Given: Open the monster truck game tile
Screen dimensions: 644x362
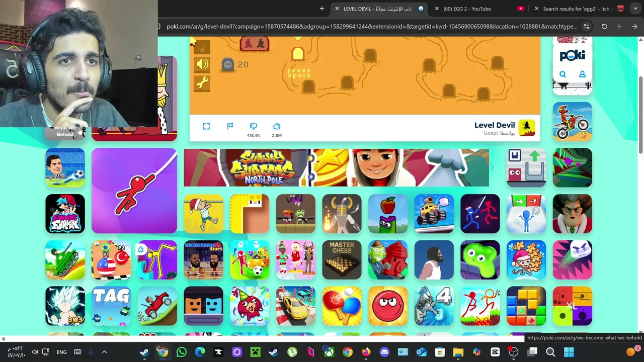Looking at the screenshot, I should [434, 214].
